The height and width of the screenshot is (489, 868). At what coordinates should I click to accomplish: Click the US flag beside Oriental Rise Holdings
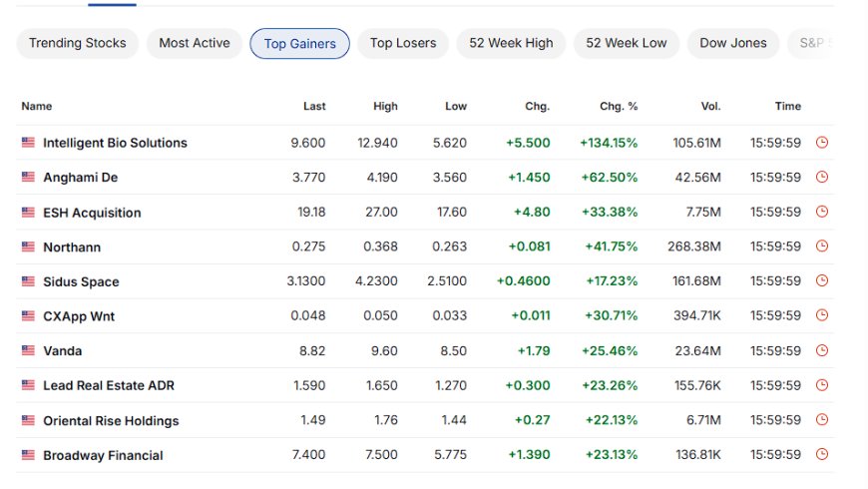[x=28, y=420]
